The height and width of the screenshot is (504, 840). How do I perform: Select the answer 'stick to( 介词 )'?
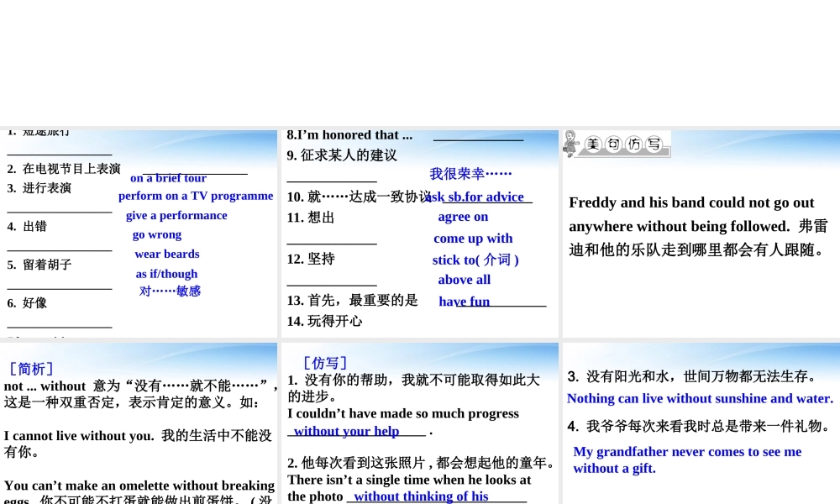pyautogui.click(x=475, y=260)
